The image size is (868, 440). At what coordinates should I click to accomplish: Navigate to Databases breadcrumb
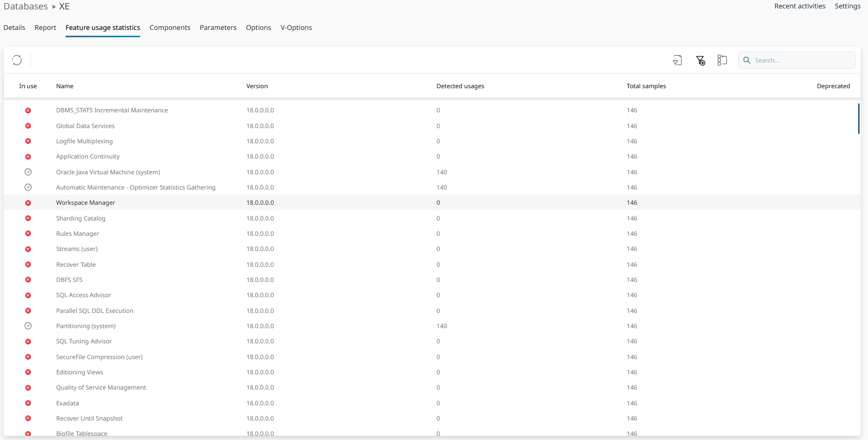point(26,7)
